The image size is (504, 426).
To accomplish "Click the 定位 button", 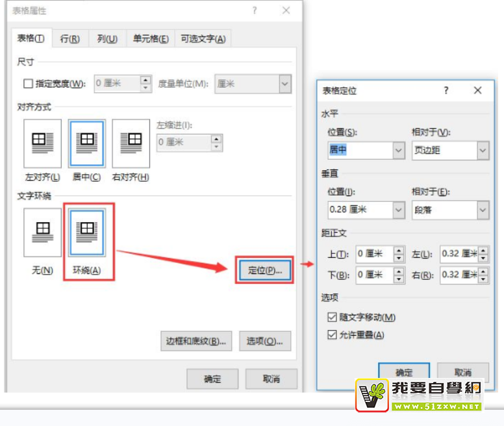I will (x=264, y=271).
